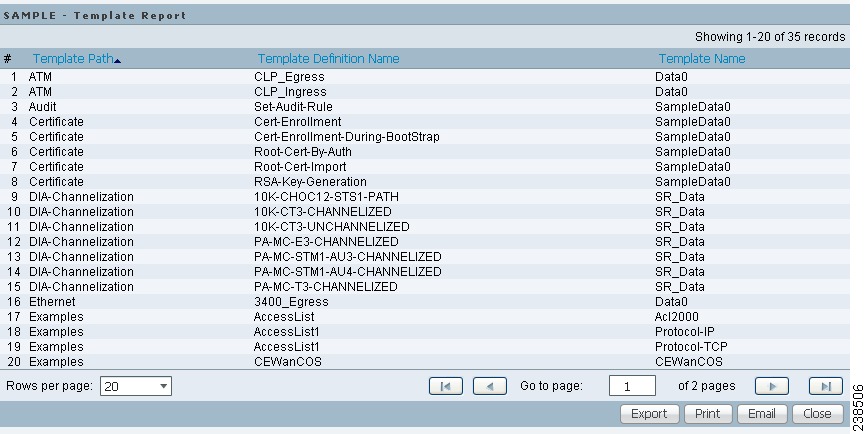
Task: Close the template report
Action: tap(817, 414)
